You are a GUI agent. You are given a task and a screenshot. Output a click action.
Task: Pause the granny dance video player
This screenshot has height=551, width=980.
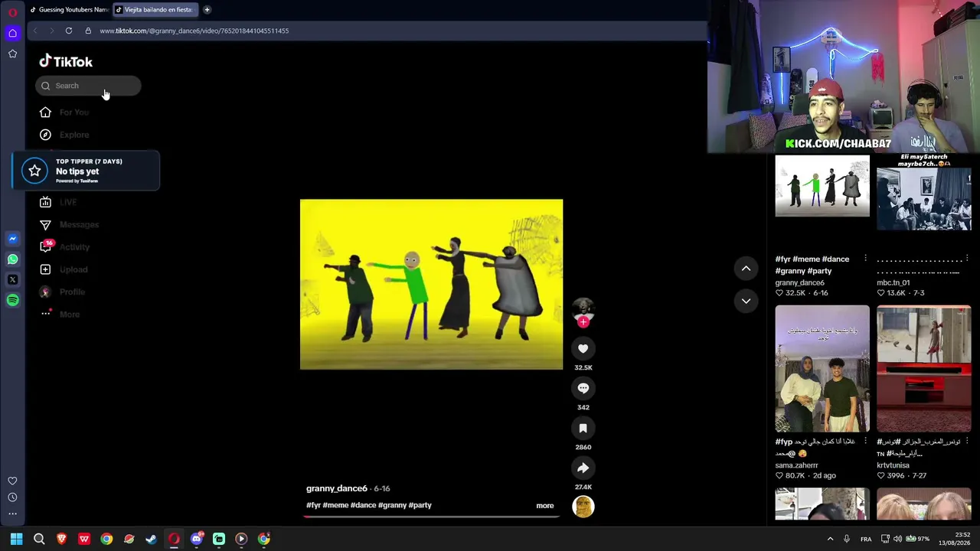(431, 284)
